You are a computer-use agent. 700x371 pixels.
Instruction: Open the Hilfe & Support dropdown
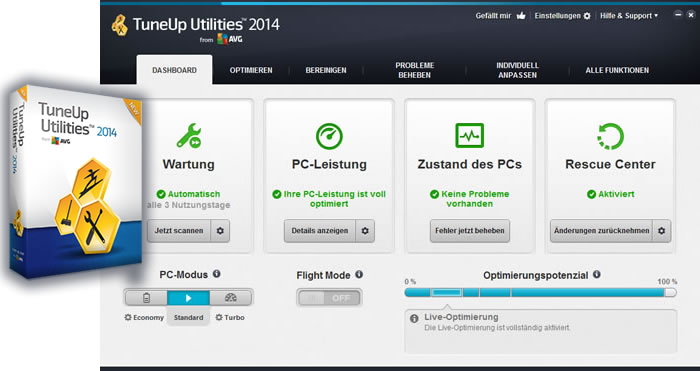[x=629, y=16]
